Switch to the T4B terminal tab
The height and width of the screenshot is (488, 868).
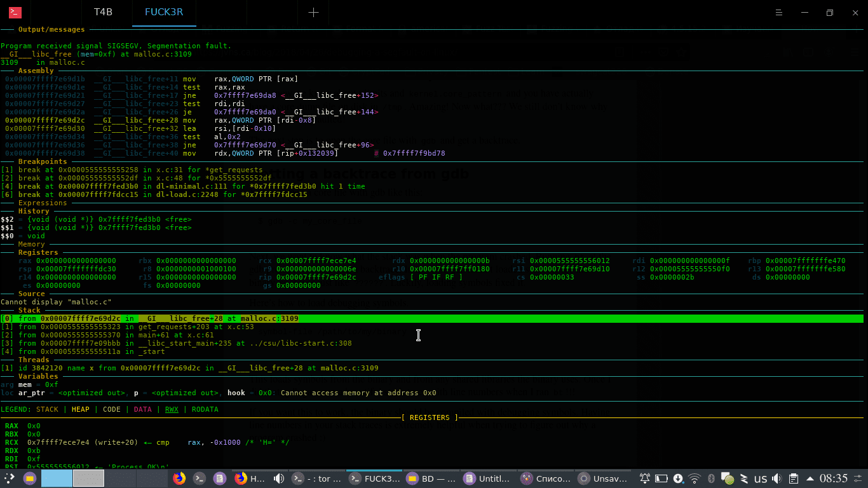pos(103,12)
